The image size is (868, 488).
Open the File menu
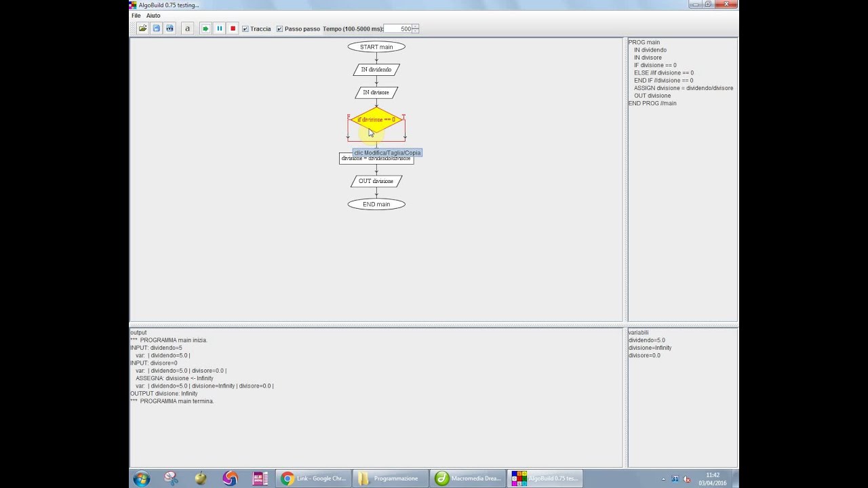coord(136,16)
